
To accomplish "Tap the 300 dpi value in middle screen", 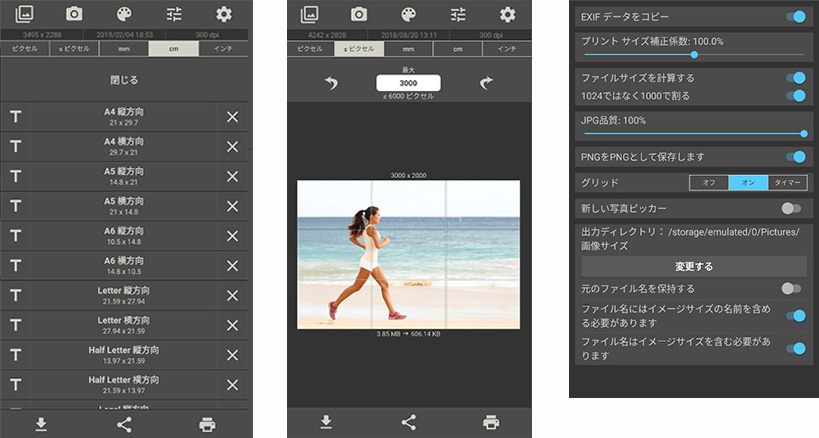I will click(491, 35).
